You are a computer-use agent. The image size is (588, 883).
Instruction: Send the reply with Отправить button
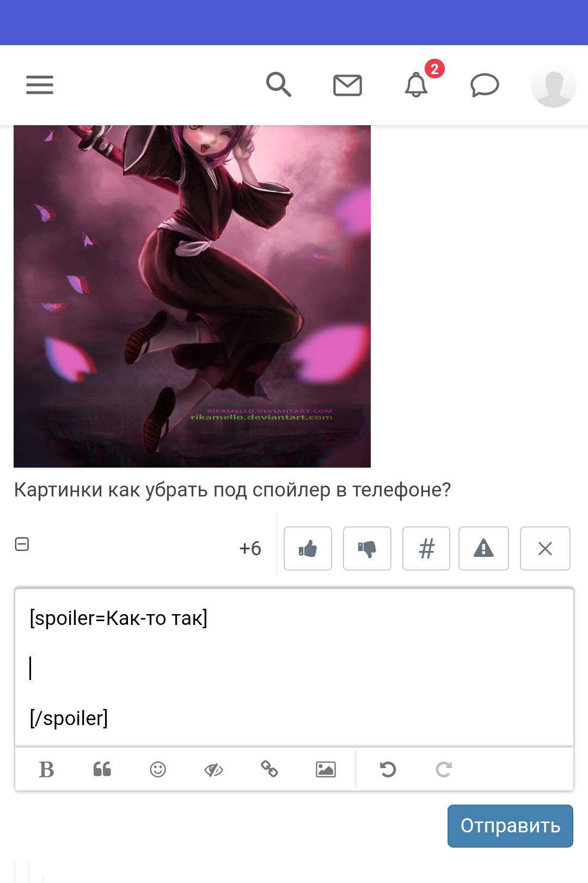(510, 826)
